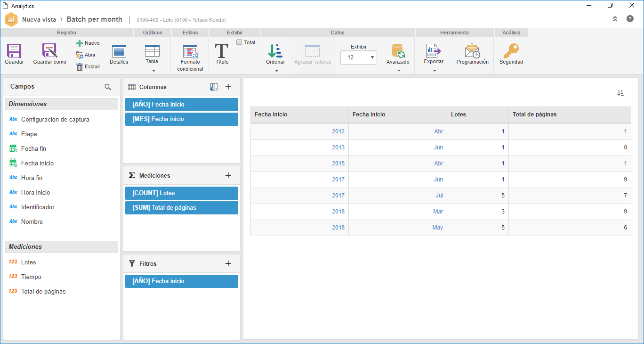Image resolution: width=644 pixels, height=344 pixels.
Task: Add a new filter in Filtros
Action: [x=228, y=263]
